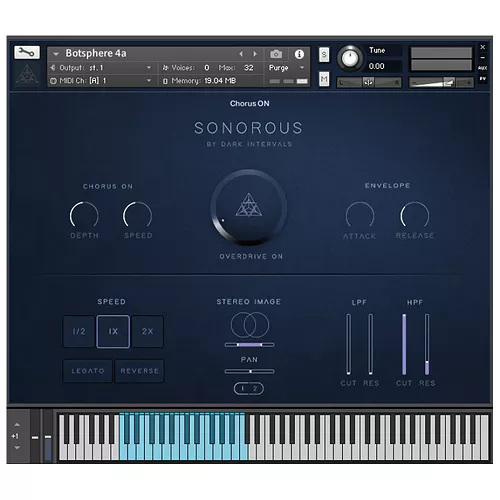Open the MIDI Ch [A] 1 dropdown
Viewport: 500px width, 500px height.
point(101,81)
